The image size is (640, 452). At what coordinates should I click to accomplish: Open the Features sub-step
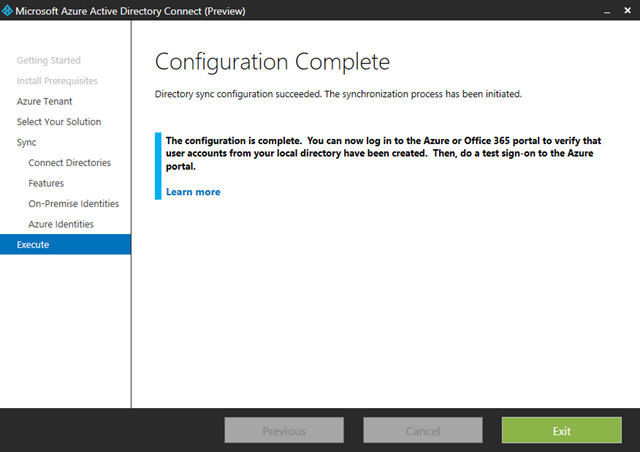pos(46,183)
